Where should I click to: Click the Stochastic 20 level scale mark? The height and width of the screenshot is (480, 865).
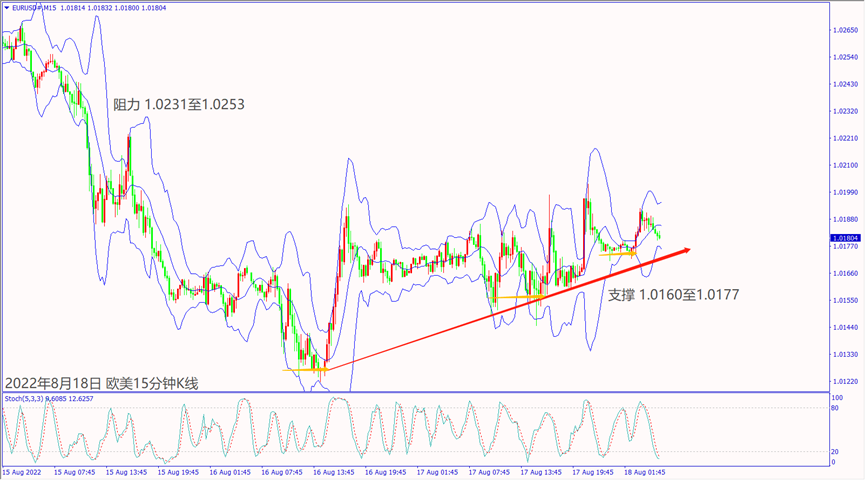click(835, 452)
